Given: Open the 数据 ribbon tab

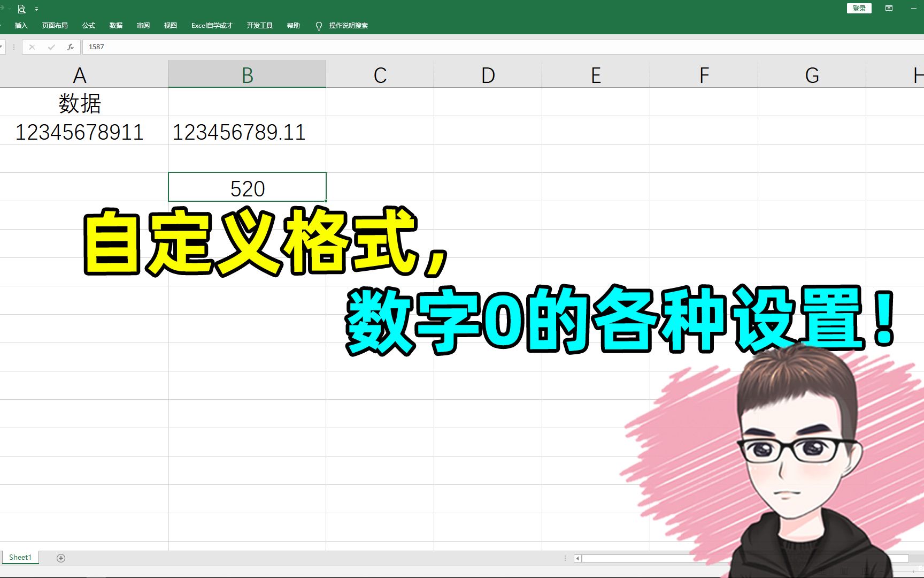Looking at the screenshot, I should tap(116, 26).
